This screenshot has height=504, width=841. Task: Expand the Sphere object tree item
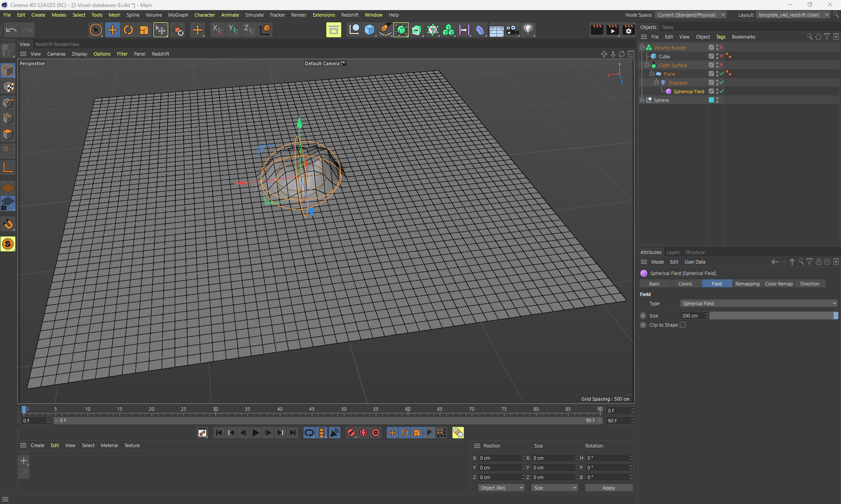click(642, 100)
